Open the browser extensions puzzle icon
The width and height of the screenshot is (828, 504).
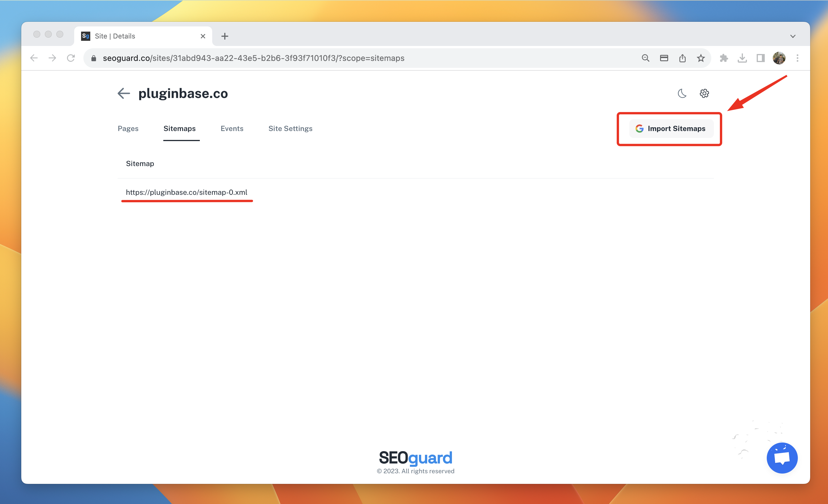pyautogui.click(x=724, y=58)
